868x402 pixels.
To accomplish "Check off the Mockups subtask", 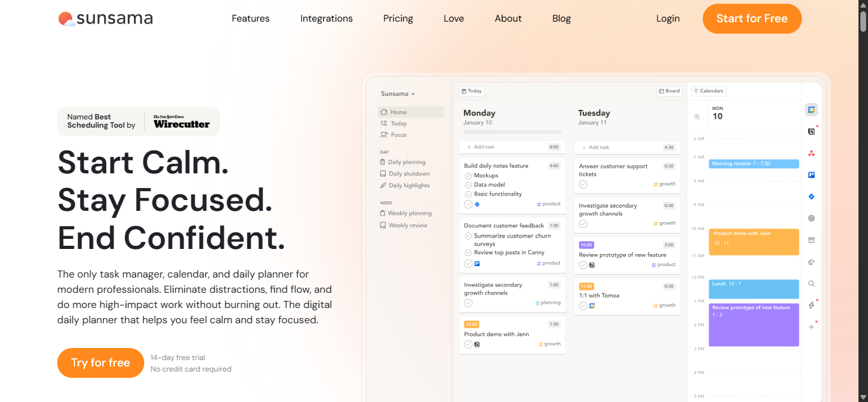I will coord(468,176).
